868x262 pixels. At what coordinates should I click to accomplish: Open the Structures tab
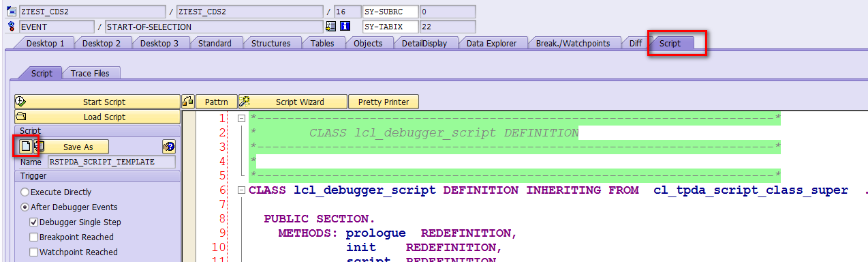[x=270, y=43]
